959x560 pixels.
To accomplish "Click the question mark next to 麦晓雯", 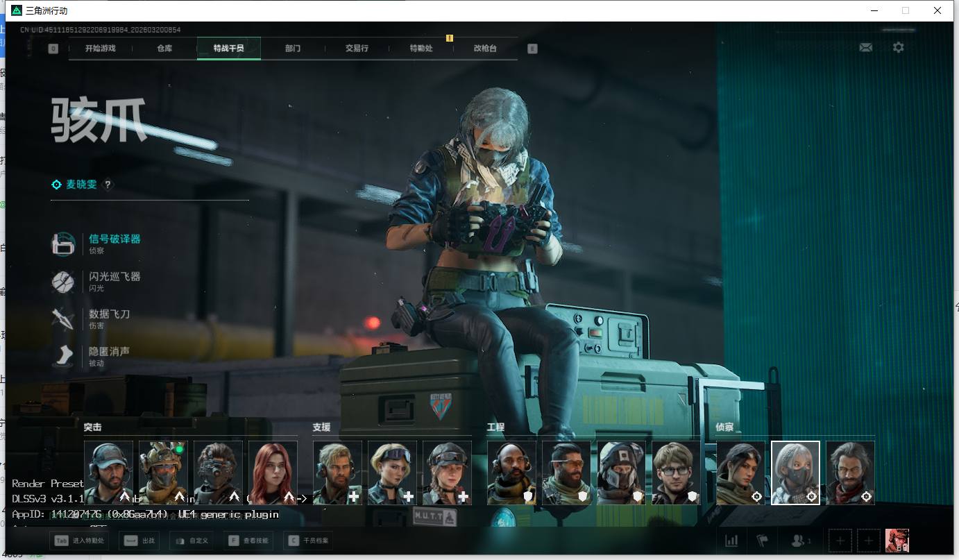I will tap(108, 185).
